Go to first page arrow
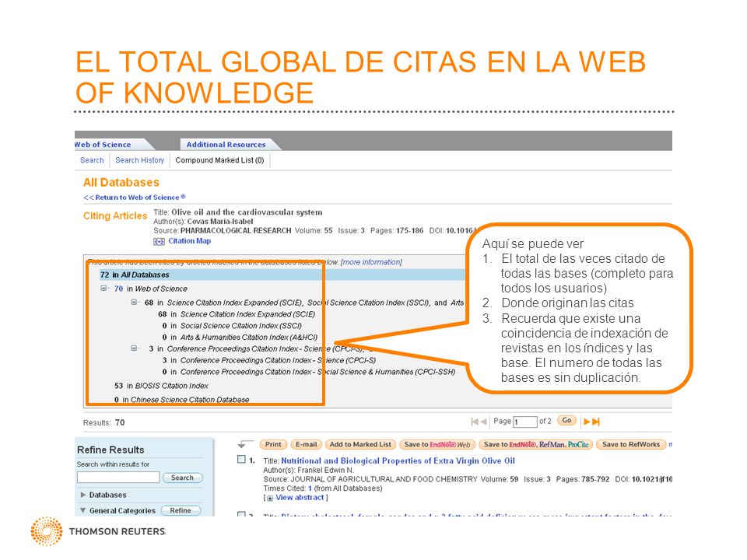This screenshot has height=560, width=747. pos(475,422)
